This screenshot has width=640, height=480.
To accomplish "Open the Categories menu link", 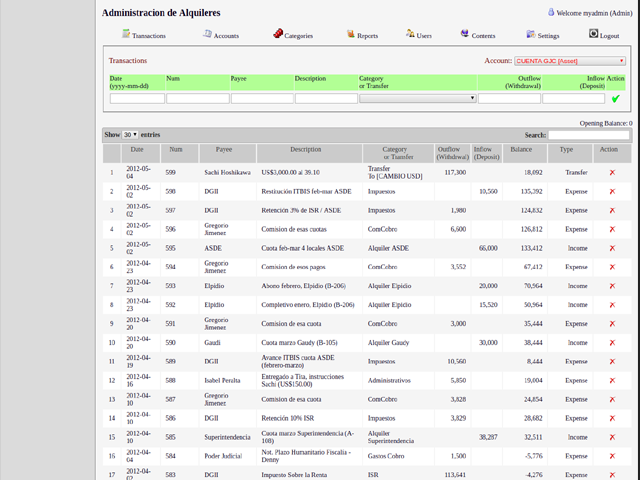I will 298,36.
